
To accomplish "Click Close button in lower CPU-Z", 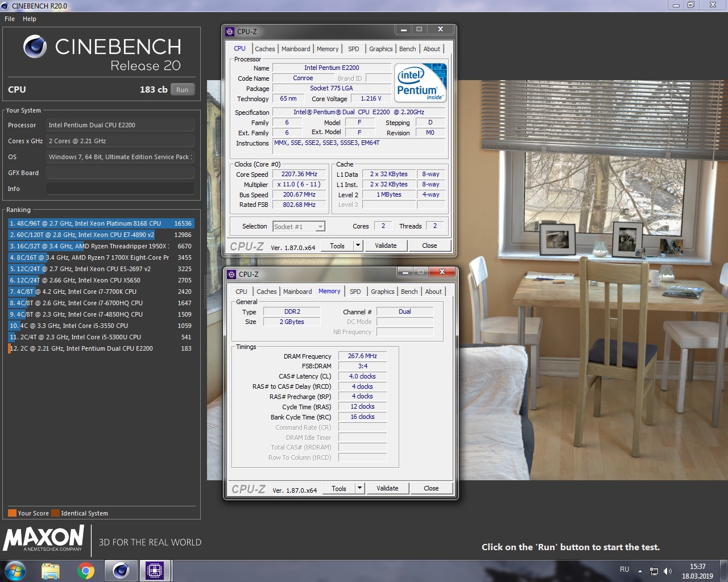I will coord(431,488).
